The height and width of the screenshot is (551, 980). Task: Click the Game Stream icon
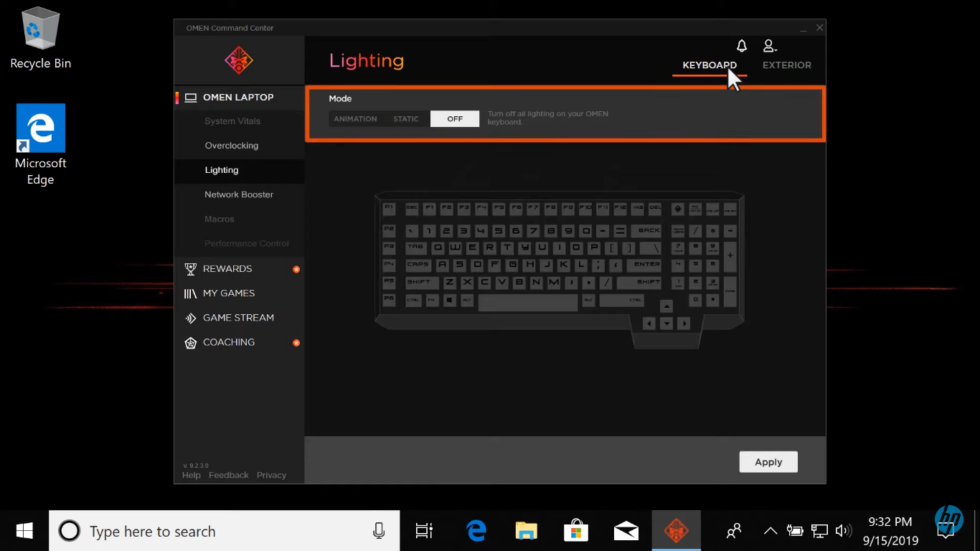(x=190, y=318)
